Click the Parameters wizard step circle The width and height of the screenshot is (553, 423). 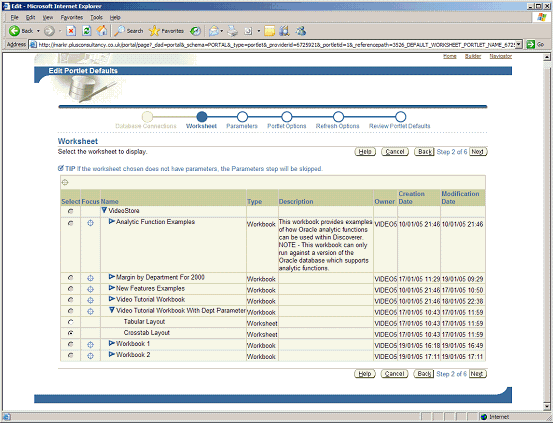coord(242,117)
